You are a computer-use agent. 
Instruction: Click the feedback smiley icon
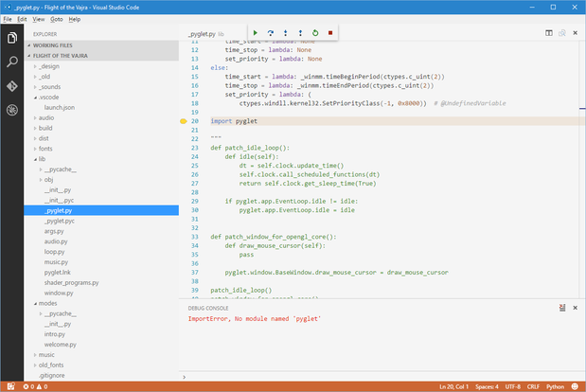pyautogui.click(x=576, y=386)
